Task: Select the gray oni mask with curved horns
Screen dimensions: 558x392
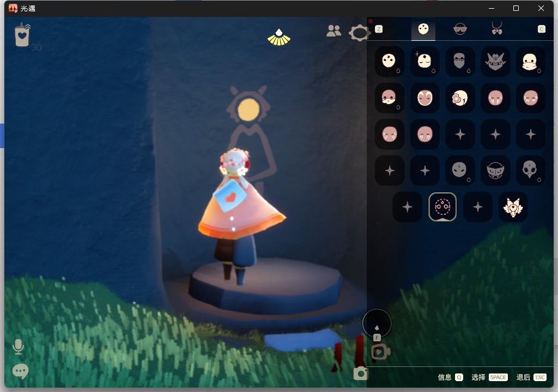Action: (495, 170)
